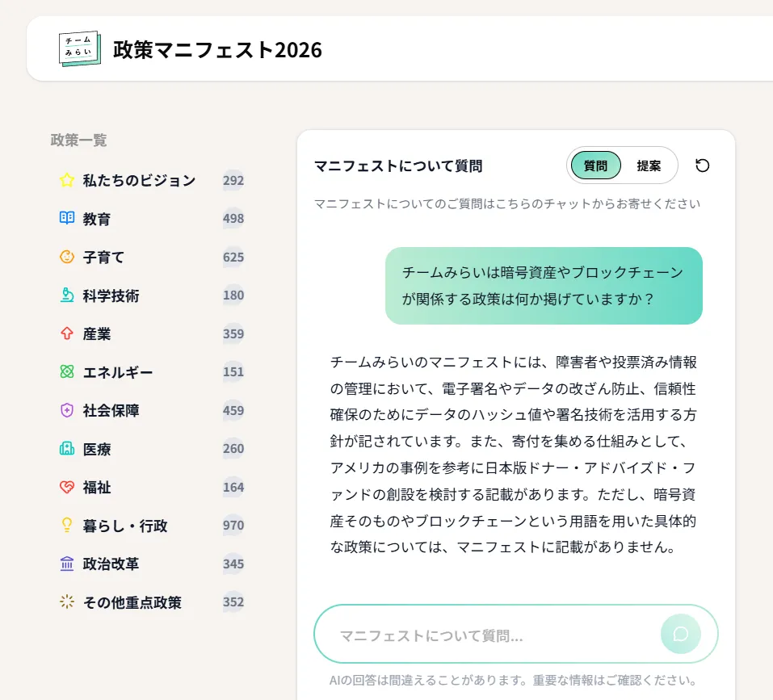Open the 福祉 policy category

click(x=97, y=487)
